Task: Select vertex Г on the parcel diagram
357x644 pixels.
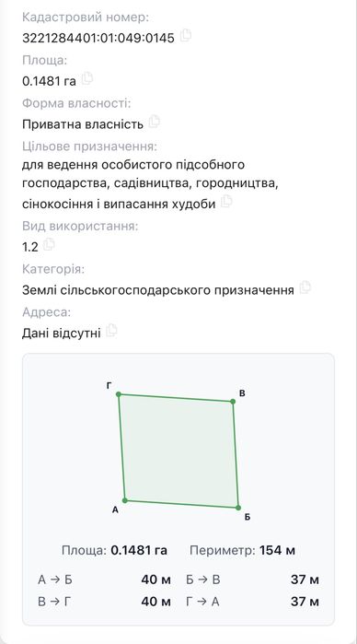Action: pyautogui.click(x=119, y=394)
